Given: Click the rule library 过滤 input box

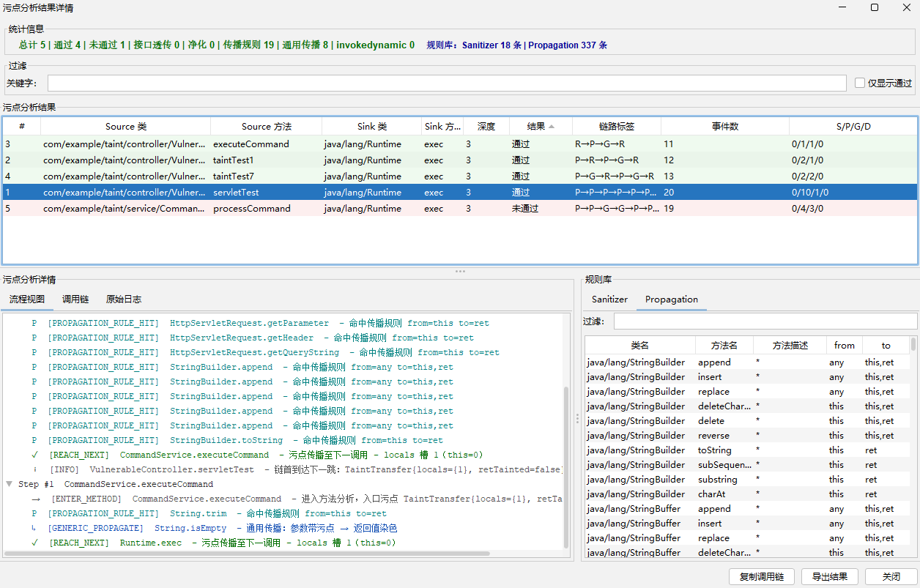Looking at the screenshot, I should (765, 321).
